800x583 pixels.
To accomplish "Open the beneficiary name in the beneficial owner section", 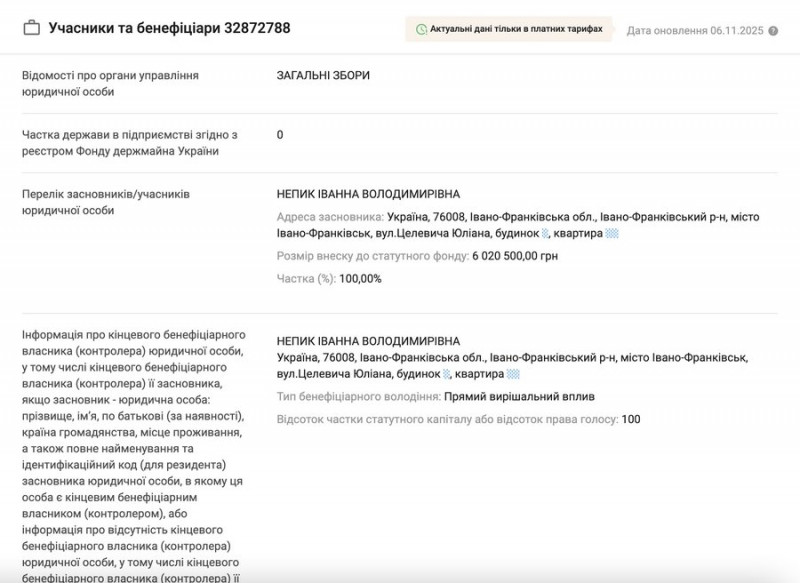I will [x=368, y=341].
